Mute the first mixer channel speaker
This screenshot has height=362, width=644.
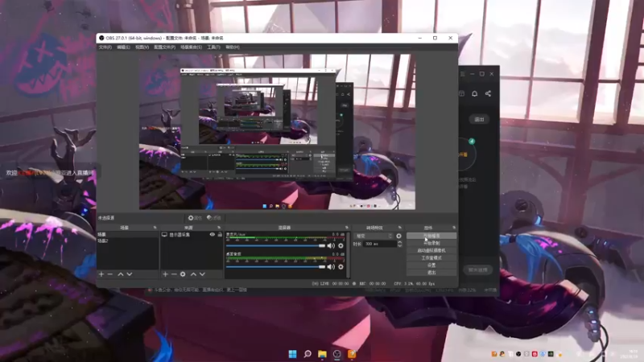(x=331, y=246)
